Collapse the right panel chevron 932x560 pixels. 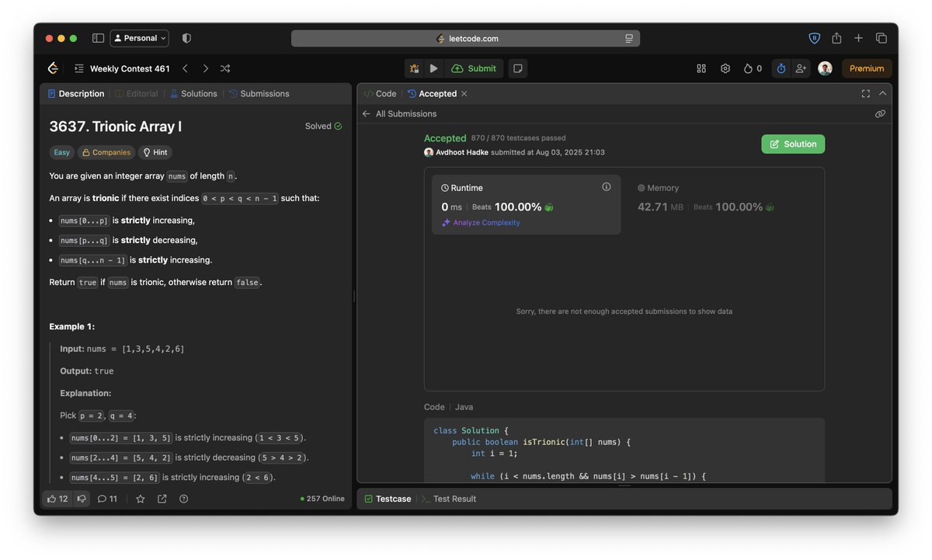[882, 94]
